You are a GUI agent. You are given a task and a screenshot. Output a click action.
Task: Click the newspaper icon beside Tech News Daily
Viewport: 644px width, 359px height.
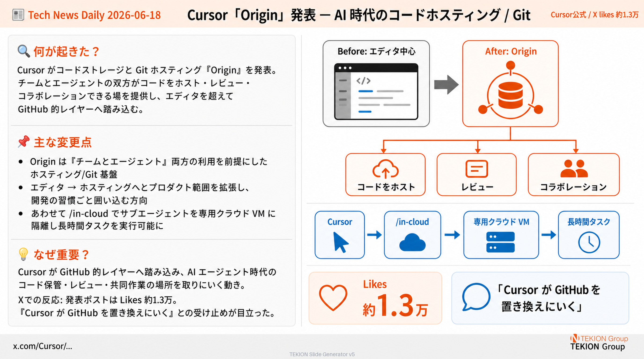(x=18, y=15)
